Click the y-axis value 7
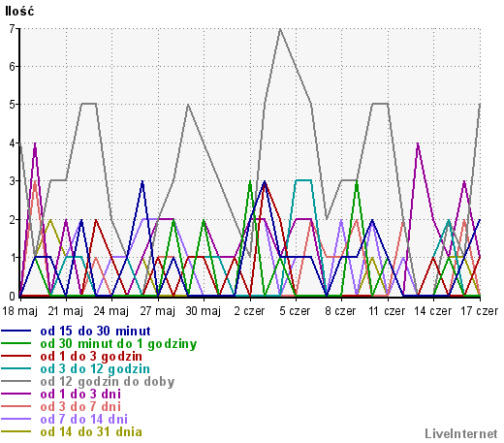 coord(12,28)
